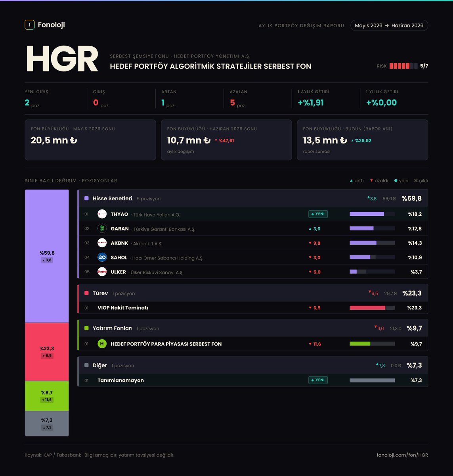Click the '+%1,91' monthly return value
This screenshot has height=476, width=453.
point(311,102)
